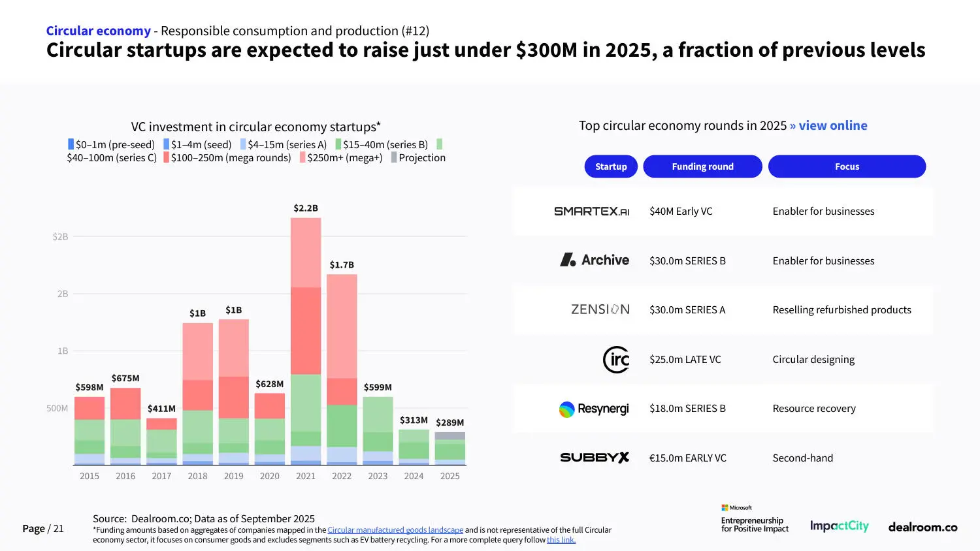Expand the Focus column header

[x=847, y=166]
